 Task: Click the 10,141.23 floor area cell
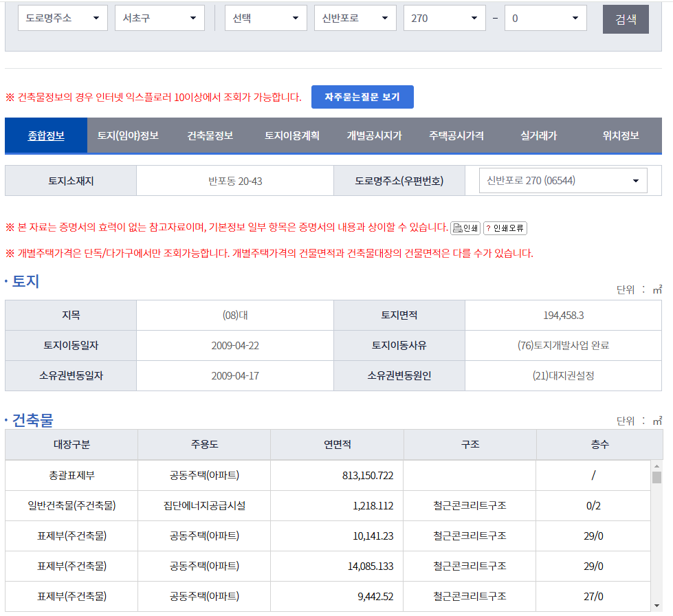373,536
